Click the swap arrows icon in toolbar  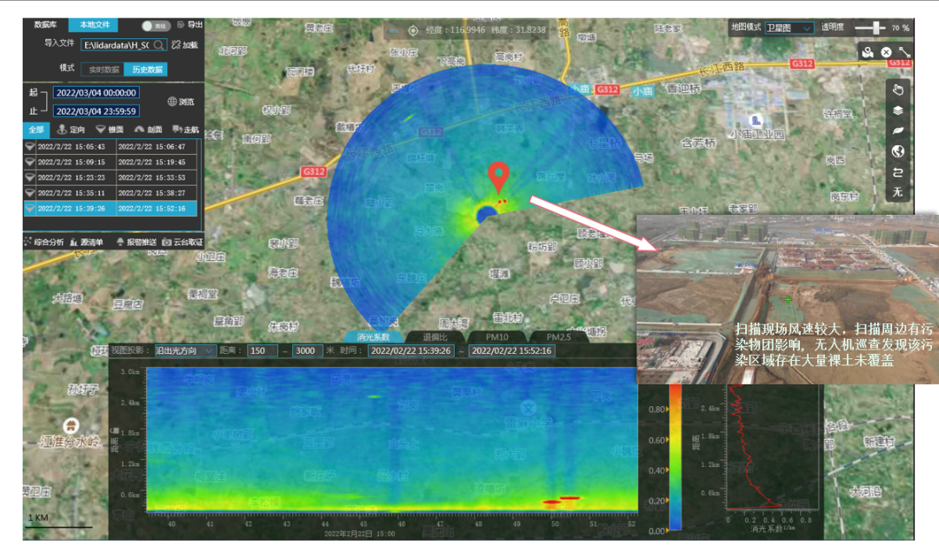point(898,172)
